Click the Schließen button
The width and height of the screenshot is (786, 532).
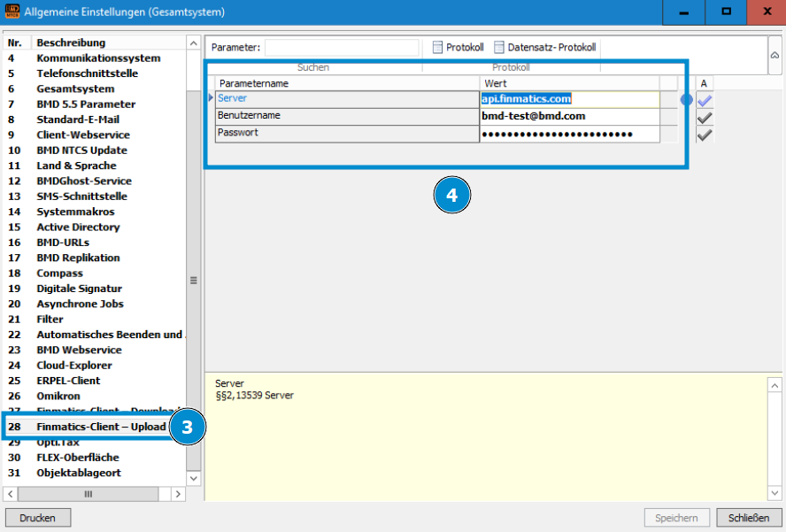[748, 518]
